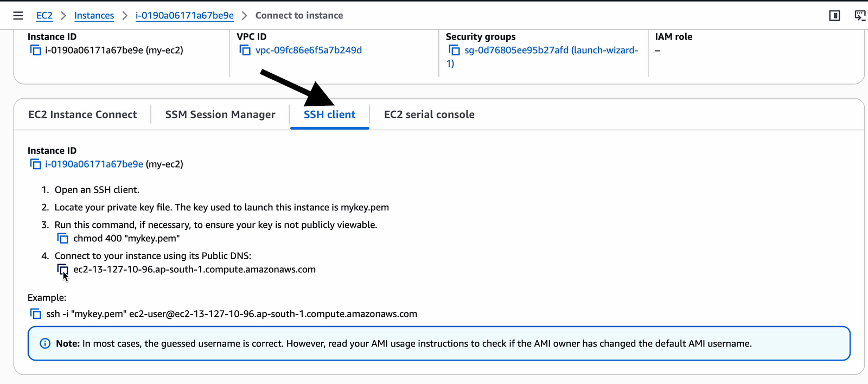The image size is (868, 384).
Task: Open vpc-09fc86e6f5a7b249d link
Action: (x=309, y=50)
